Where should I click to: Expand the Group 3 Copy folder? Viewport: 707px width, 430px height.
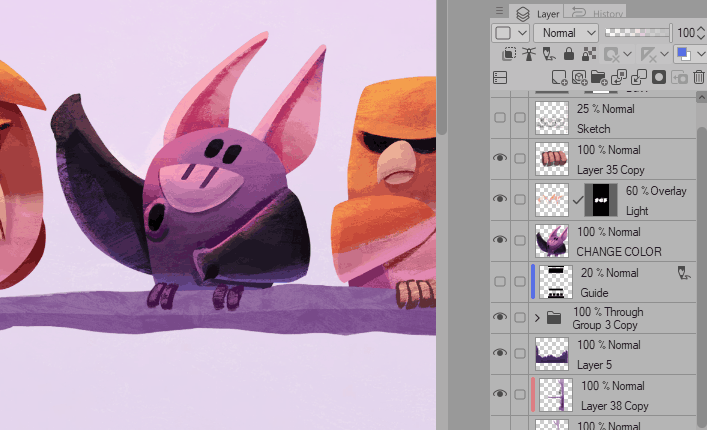click(537, 318)
